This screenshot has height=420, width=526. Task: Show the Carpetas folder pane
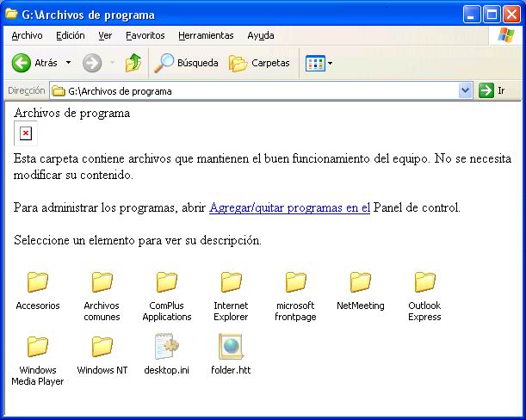tap(259, 63)
